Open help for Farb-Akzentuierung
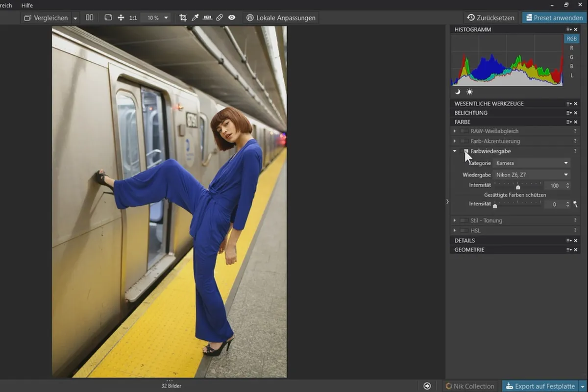This screenshot has height=392, width=588. tap(575, 141)
